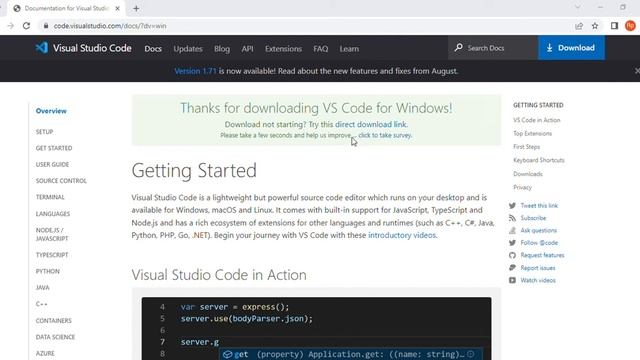Click the share page icon in address bar
This screenshot has height=360, width=640.
(x=579, y=26)
